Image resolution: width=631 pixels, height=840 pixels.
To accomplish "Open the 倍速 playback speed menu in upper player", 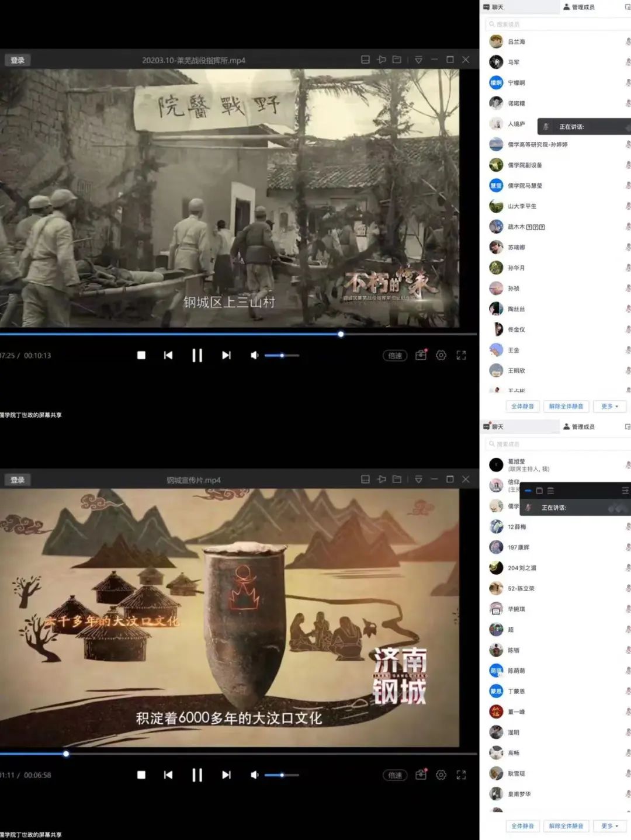I will pos(395,355).
